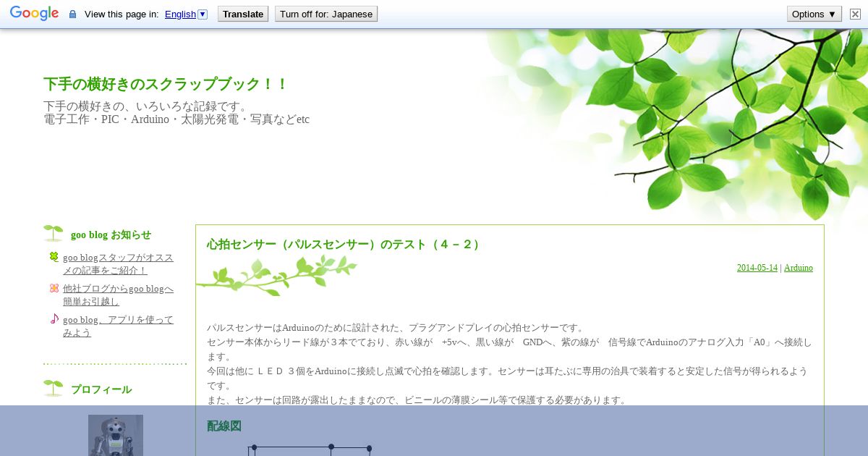The height and width of the screenshot is (456, 868).
Task: Open blog title 下手の横好きのスクラップブック
Action: pyautogui.click(x=166, y=84)
